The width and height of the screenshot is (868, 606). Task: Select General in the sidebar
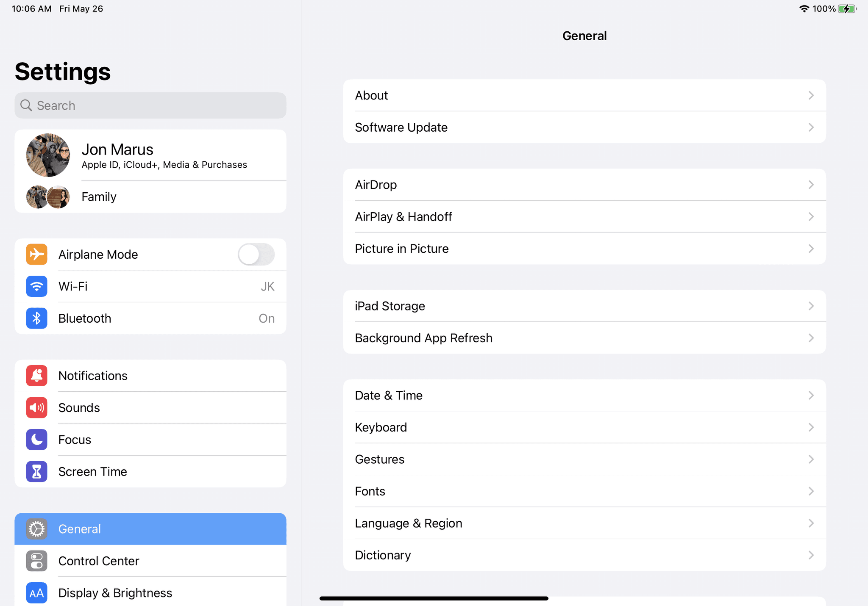tap(150, 529)
